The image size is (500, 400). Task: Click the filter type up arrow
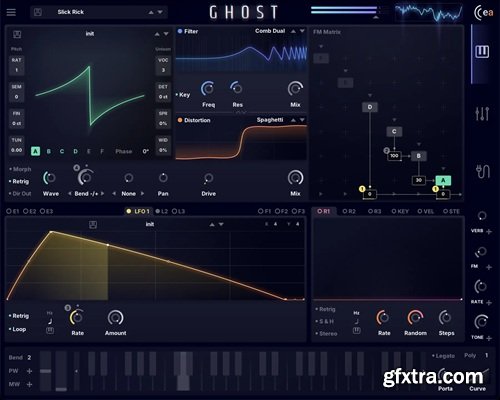click(x=293, y=31)
